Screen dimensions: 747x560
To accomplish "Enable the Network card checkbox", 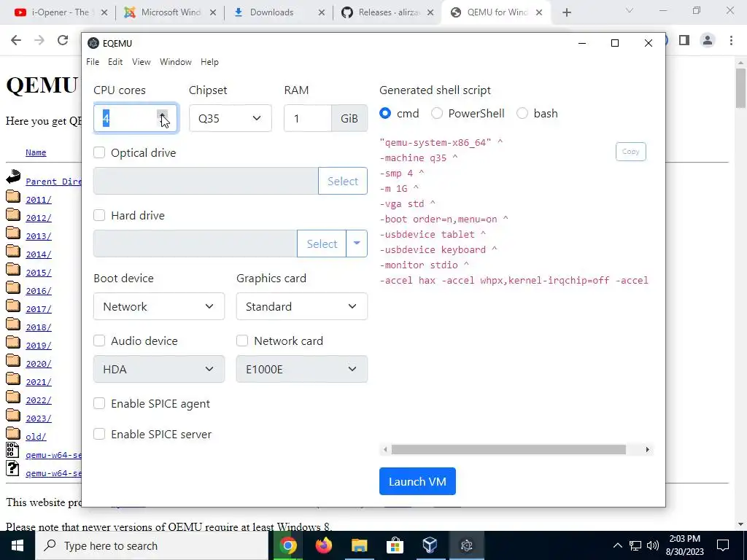I will click(242, 341).
